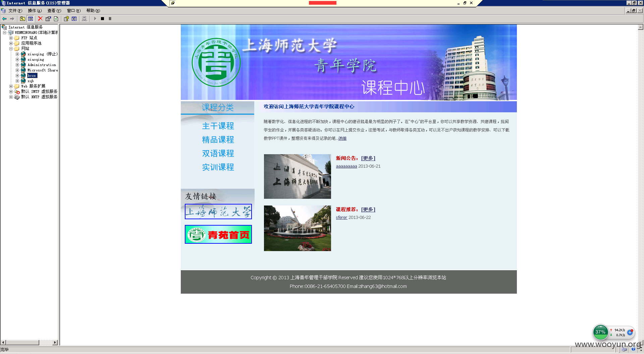Click the blue plus icon on speed widget

pos(630,333)
